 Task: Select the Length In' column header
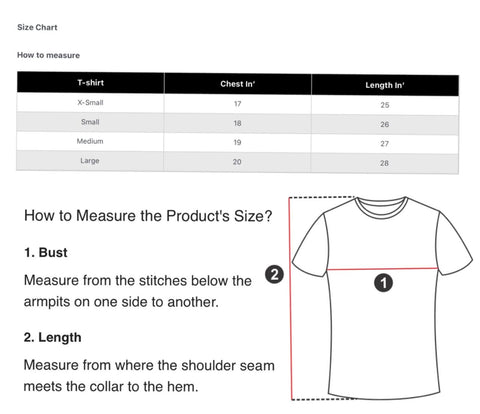pos(385,85)
